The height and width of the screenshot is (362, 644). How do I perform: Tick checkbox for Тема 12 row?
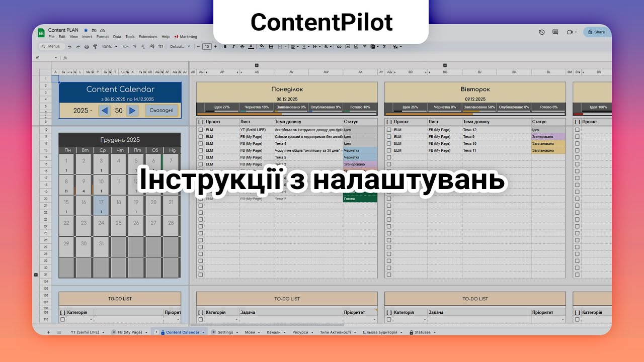(389, 130)
